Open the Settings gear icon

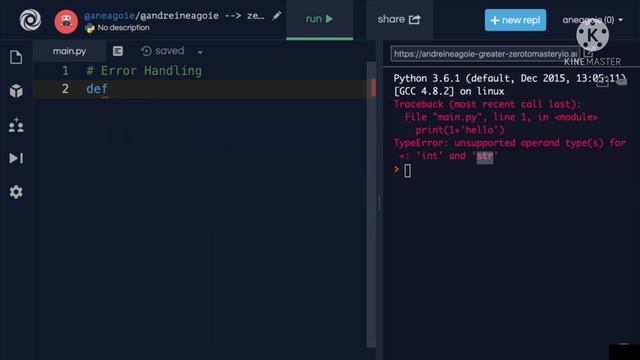16,192
